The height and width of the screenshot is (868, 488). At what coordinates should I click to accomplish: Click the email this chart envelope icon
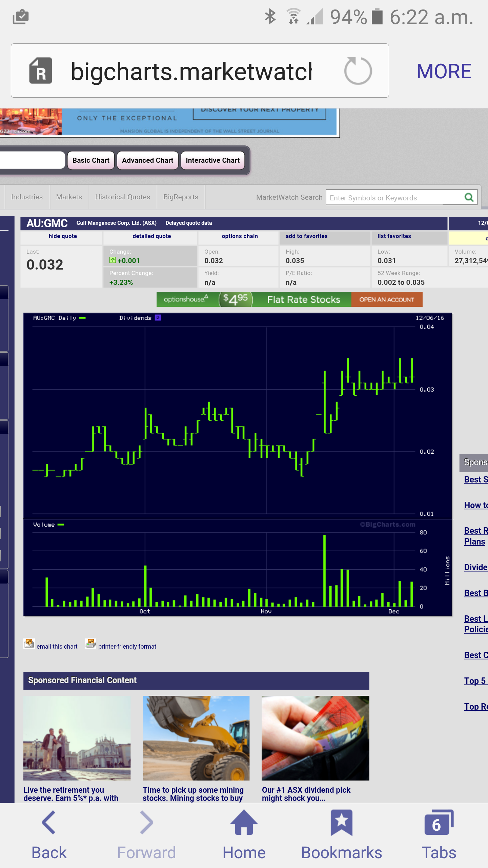pyautogui.click(x=29, y=644)
